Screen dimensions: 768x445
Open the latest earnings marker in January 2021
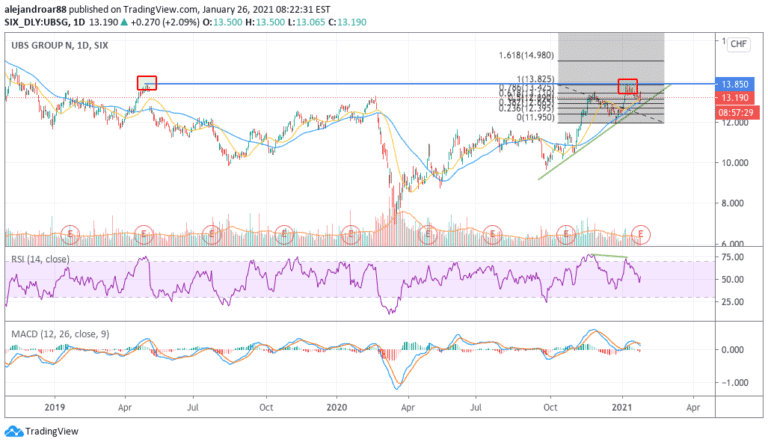point(640,235)
